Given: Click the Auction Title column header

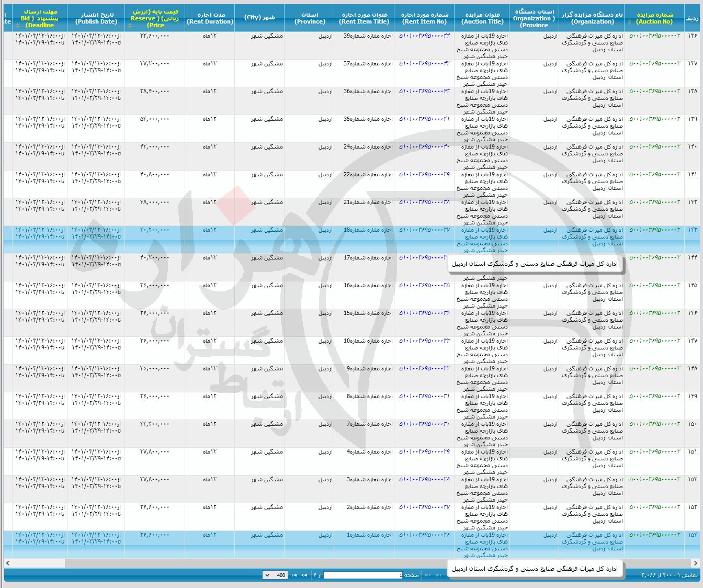Looking at the screenshot, I should tap(482, 18).
